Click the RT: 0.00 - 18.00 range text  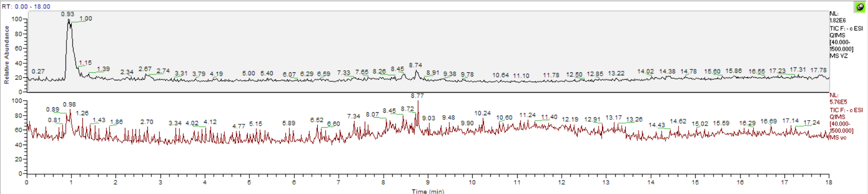25,6
